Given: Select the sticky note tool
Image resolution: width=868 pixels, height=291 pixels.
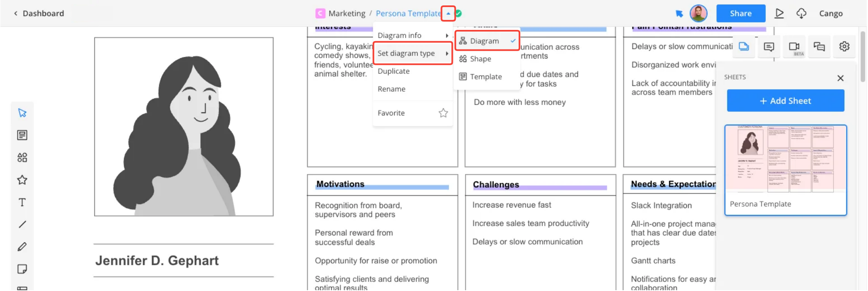Looking at the screenshot, I should (x=22, y=269).
